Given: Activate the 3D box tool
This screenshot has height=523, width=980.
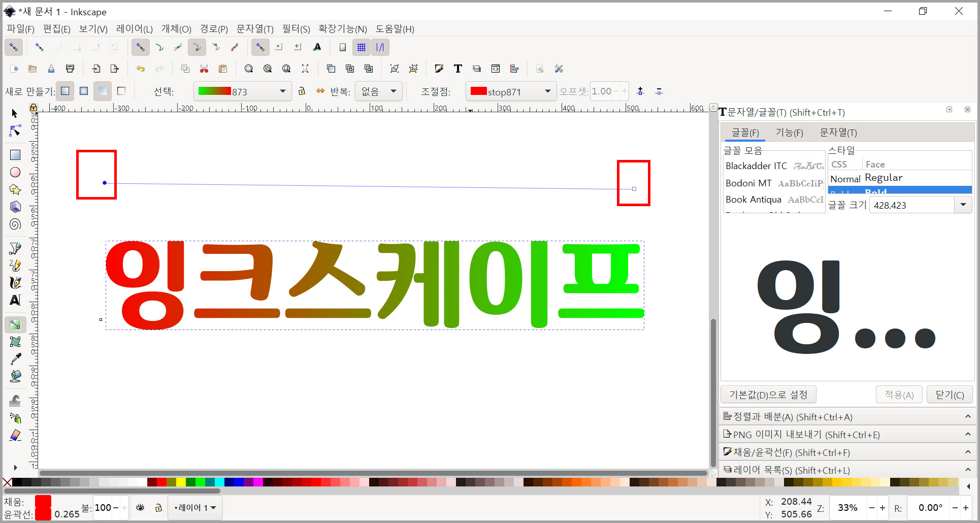Looking at the screenshot, I should click(x=15, y=207).
